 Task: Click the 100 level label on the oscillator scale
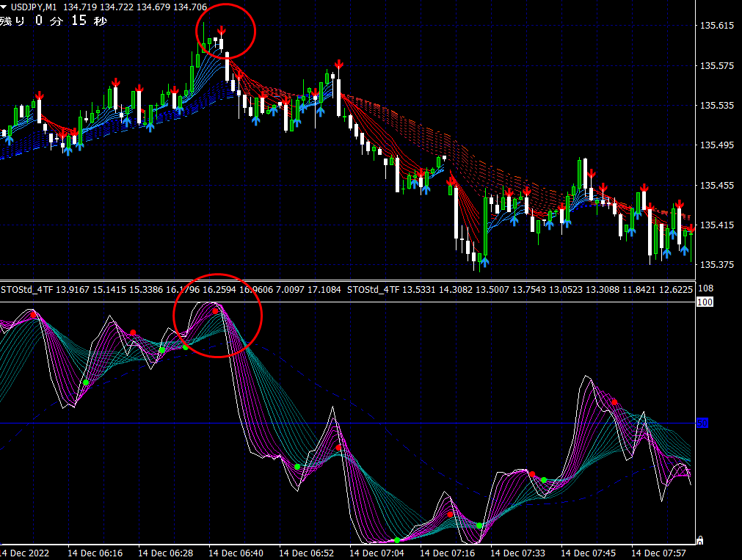705,302
